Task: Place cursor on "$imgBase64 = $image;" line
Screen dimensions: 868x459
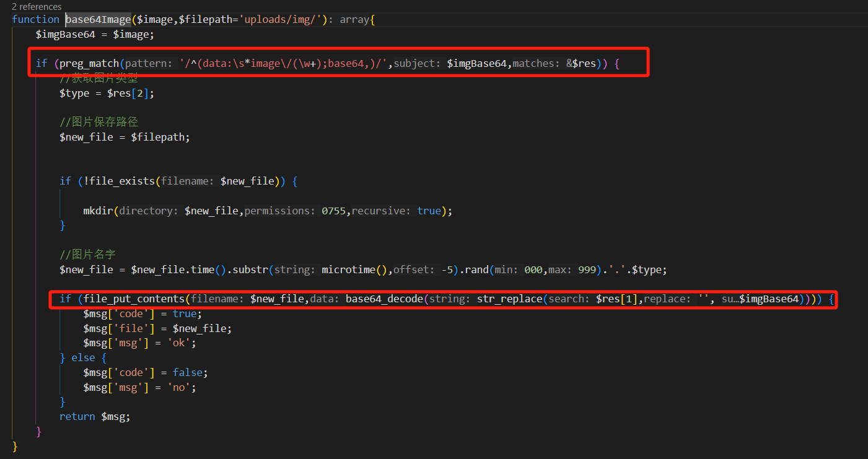Action: (x=95, y=34)
